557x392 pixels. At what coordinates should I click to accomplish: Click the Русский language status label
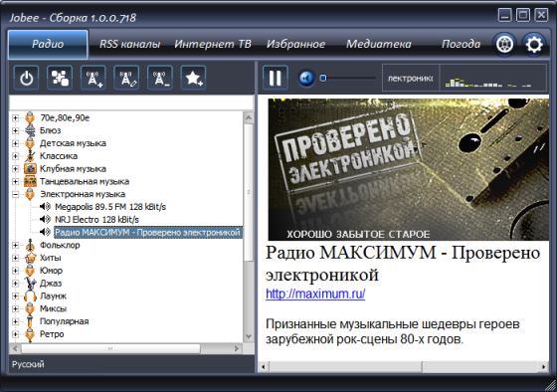pyautogui.click(x=28, y=364)
